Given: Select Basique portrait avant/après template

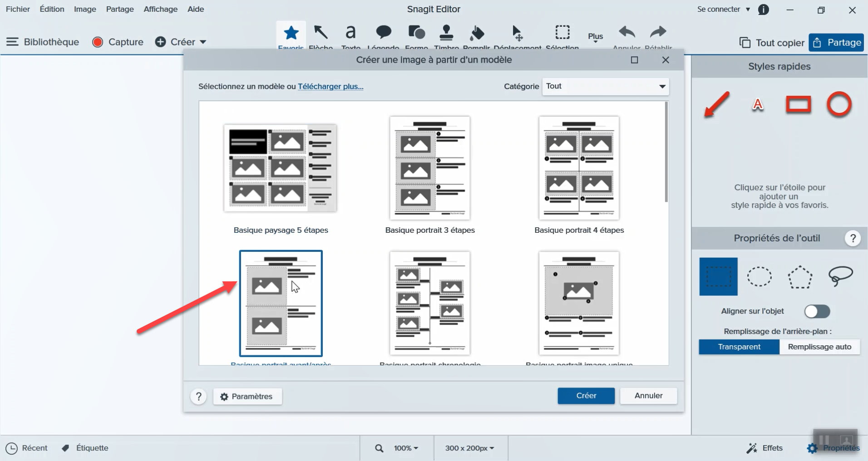Looking at the screenshot, I should pyautogui.click(x=281, y=304).
